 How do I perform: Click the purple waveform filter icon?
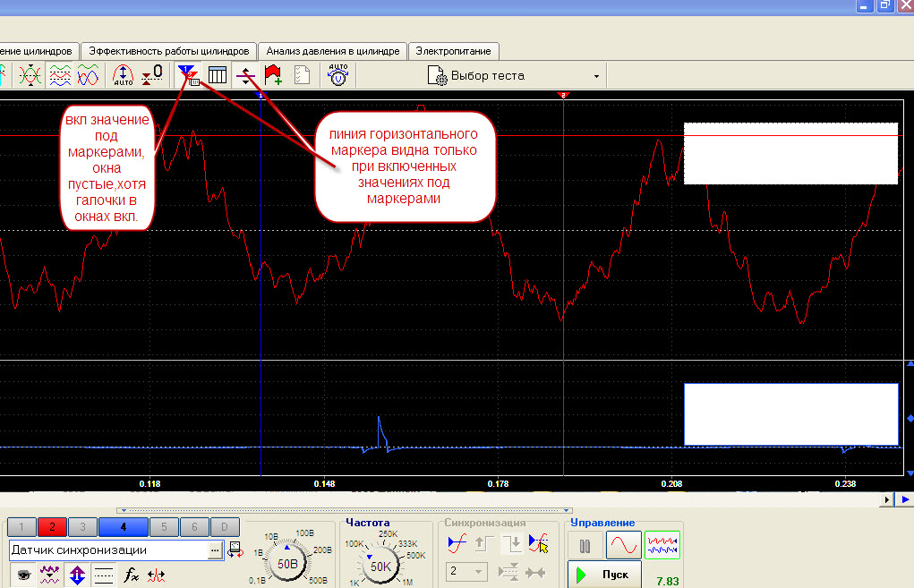click(x=49, y=575)
